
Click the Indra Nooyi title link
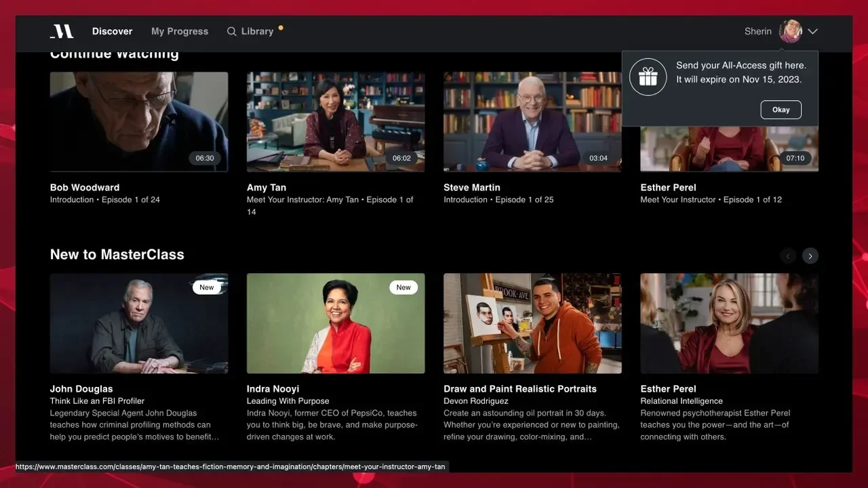273,389
